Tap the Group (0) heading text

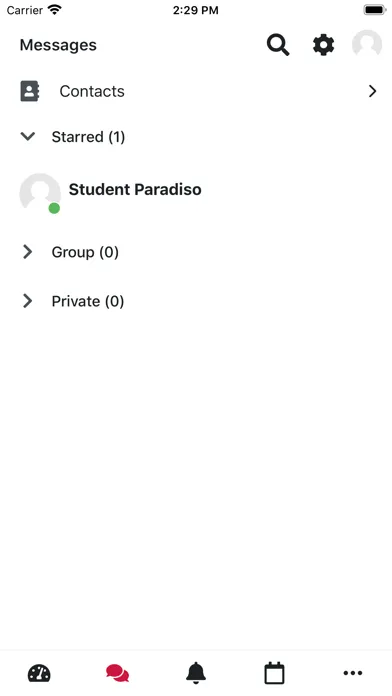(85, 252)
